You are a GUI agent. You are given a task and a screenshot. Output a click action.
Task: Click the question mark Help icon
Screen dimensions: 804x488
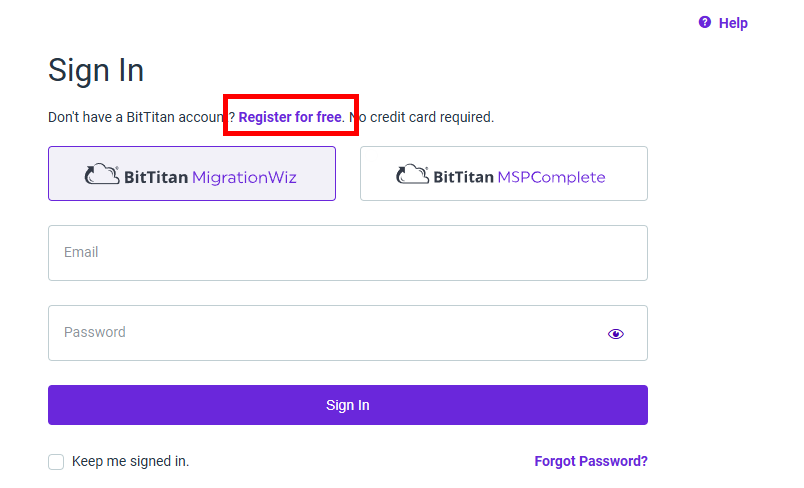click(x=705, y=22)
